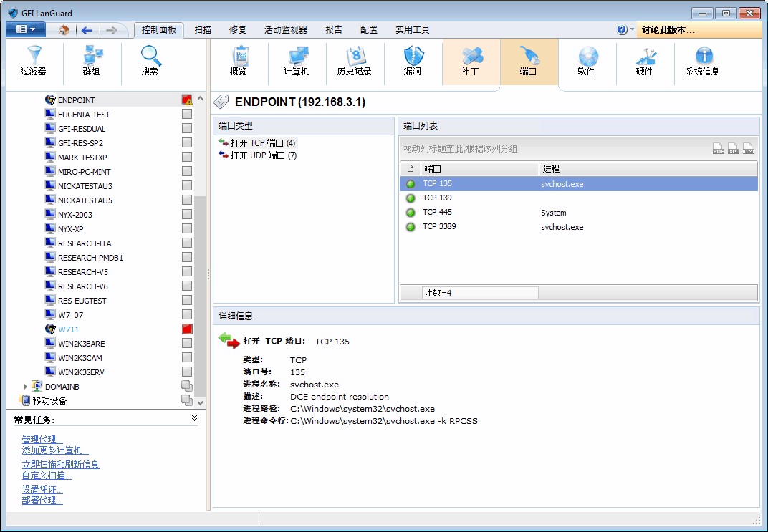Screen dimensions: 768x532
Task: Navigate back with the left arrow
Action: [x=87, y=30]
